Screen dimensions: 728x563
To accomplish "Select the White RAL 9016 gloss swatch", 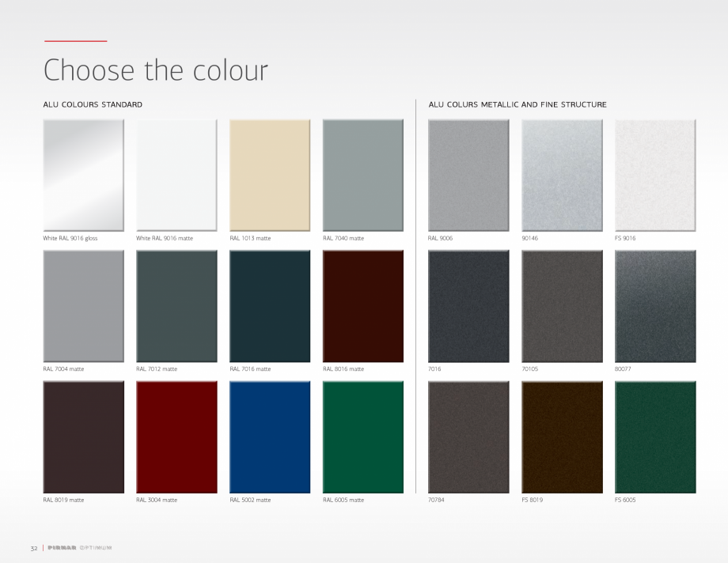I will pyautogui.click(x=83, y=175).
